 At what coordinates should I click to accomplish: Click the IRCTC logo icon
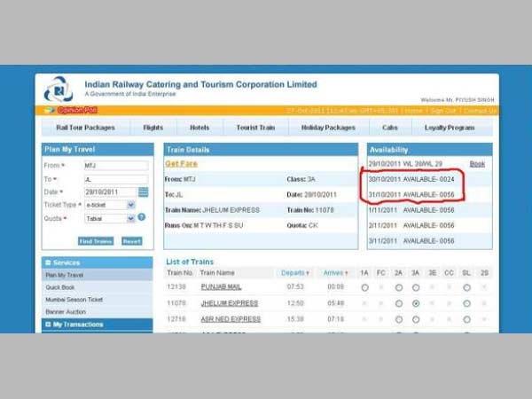[x=59, y=89]
